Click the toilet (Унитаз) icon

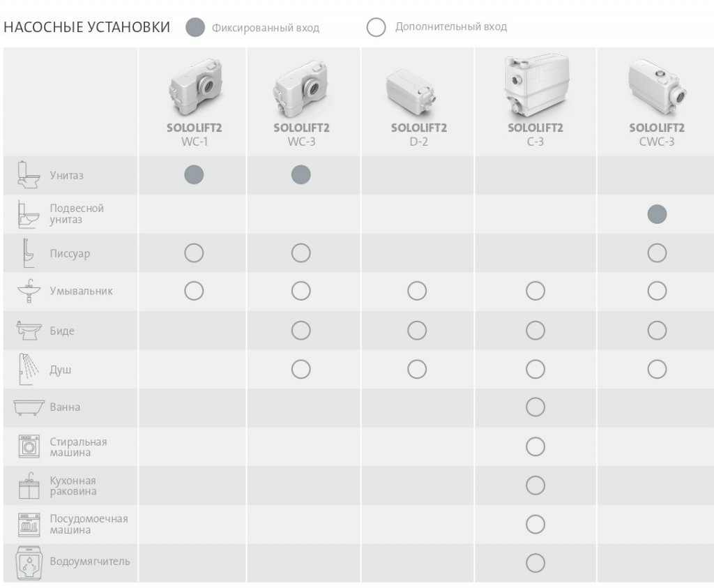click(x=28, y=175)
